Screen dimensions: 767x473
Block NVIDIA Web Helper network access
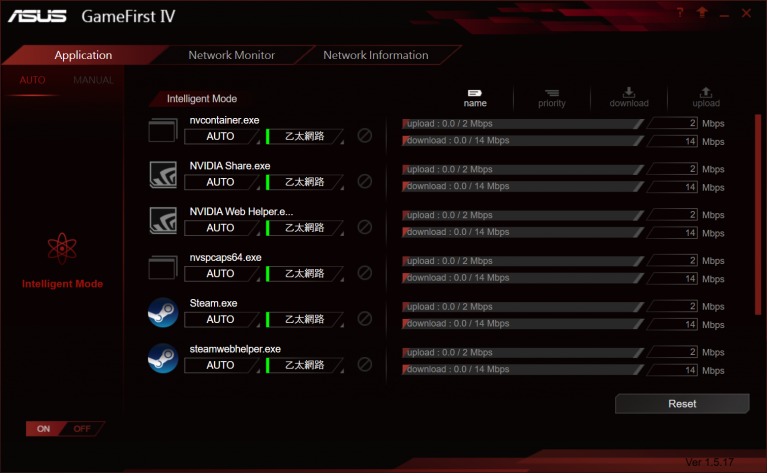point(364,227)
